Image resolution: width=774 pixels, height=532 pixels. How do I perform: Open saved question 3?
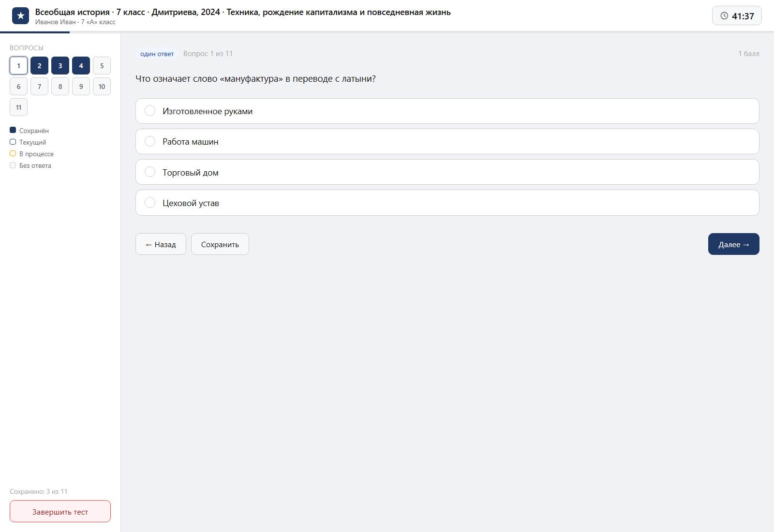[x=60, y=66]
